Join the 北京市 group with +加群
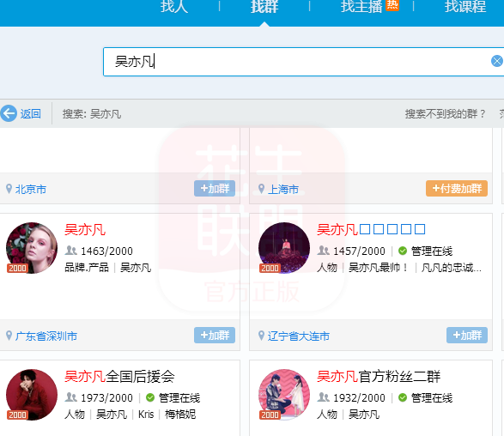 click(215, 188)
